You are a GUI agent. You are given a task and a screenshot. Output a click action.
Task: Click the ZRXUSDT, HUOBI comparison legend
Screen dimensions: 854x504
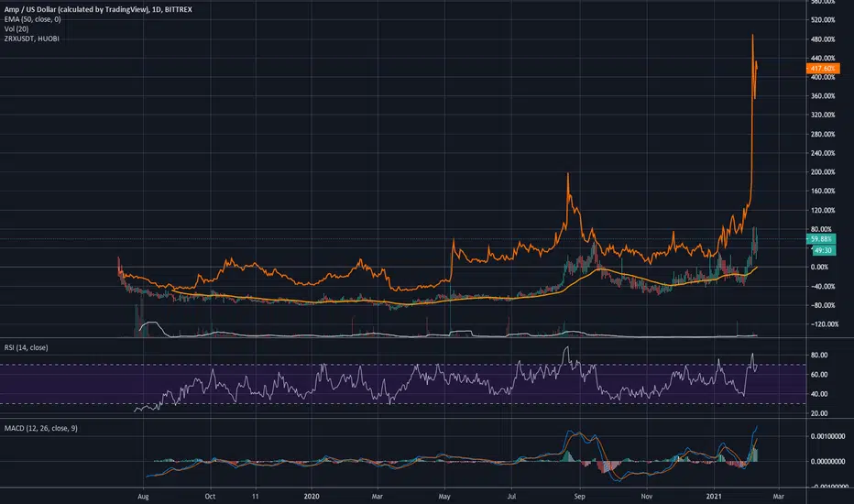click(31, 38)
